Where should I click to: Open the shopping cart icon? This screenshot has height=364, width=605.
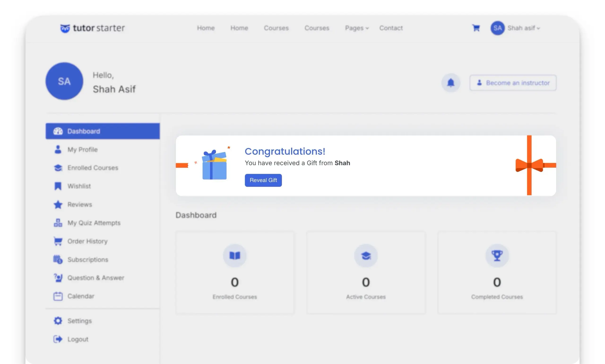476,28
